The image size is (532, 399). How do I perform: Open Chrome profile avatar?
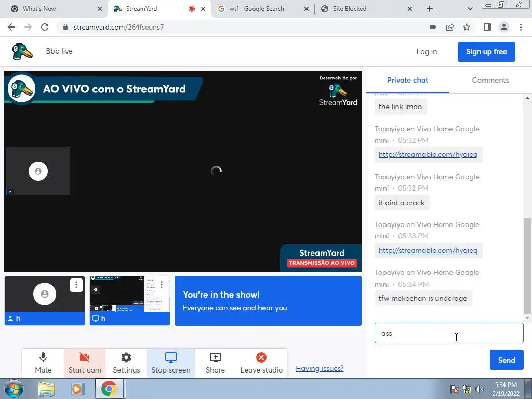504,27
